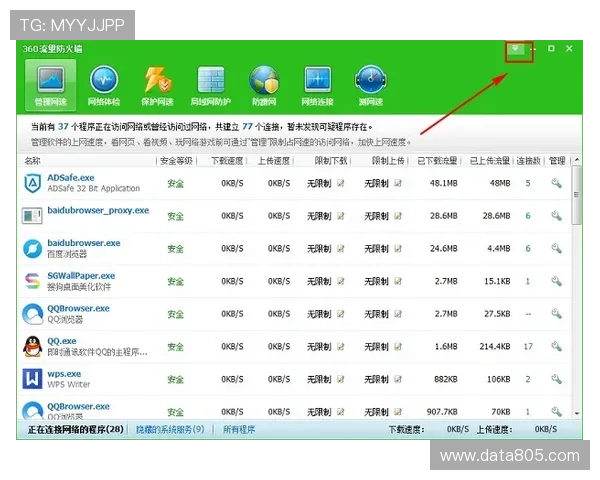The image size is (600, 480).
Task: Click the baidubrowser_proxy.exe program icon
Action: (32, 216)
